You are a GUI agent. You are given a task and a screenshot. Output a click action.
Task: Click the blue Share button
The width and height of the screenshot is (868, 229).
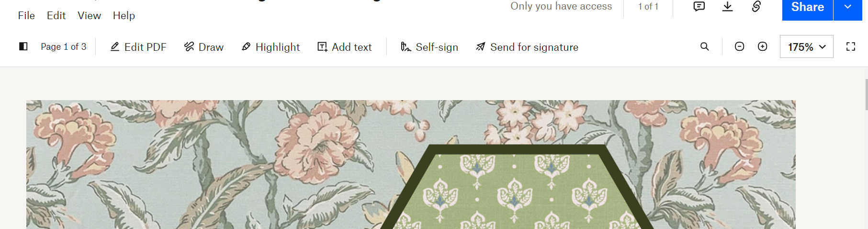click(x=808, y=7)
